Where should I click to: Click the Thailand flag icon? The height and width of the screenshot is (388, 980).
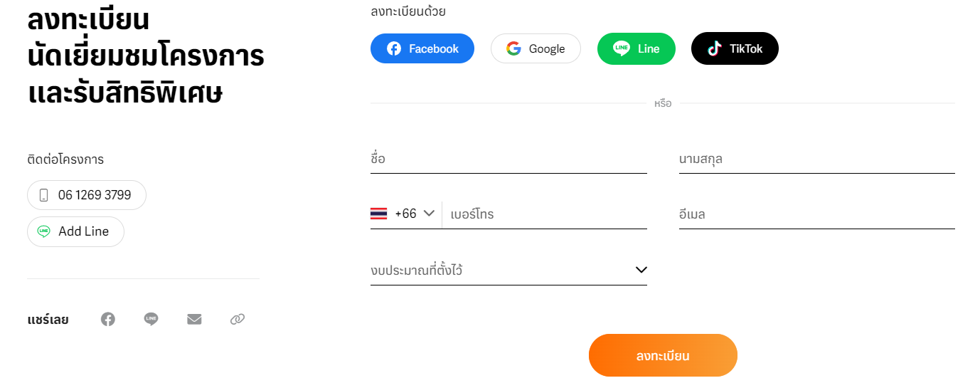point(379,214)
